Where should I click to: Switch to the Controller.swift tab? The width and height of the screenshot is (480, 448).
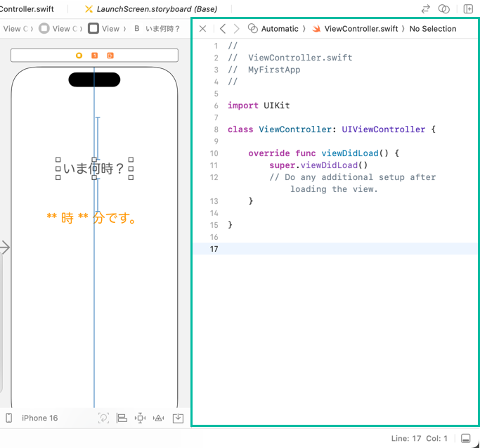27,9
